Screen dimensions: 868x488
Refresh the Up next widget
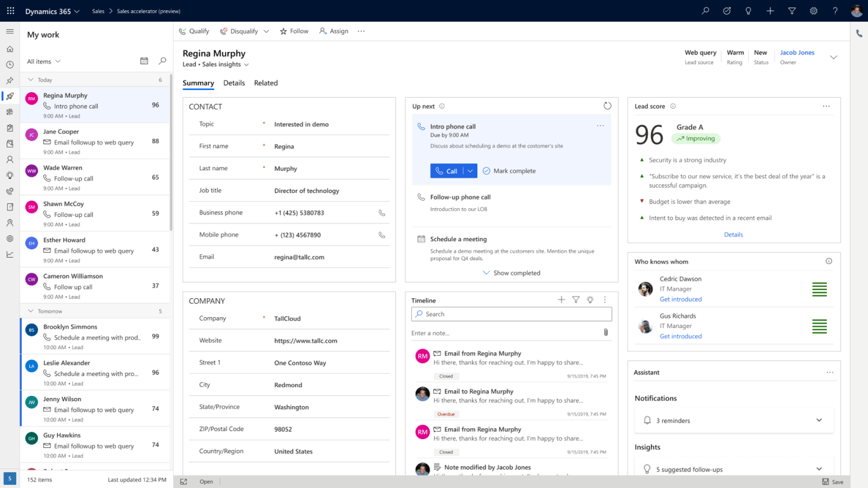(607, 106)
